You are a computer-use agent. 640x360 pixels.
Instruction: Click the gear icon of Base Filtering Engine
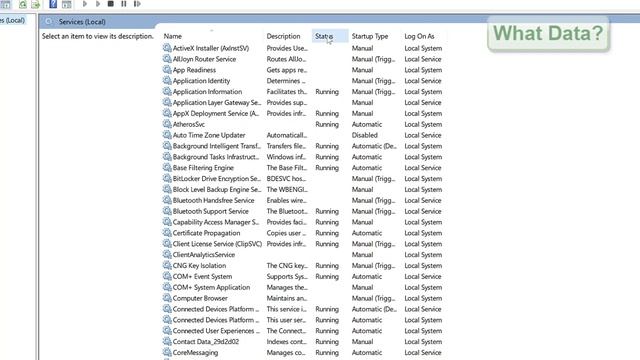pos(167,167)
